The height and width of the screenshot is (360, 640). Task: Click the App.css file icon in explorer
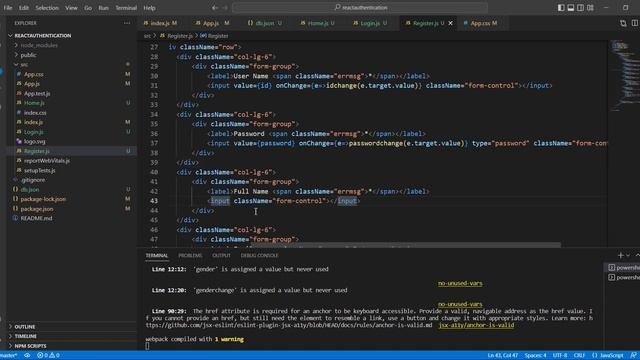(19, 74)
